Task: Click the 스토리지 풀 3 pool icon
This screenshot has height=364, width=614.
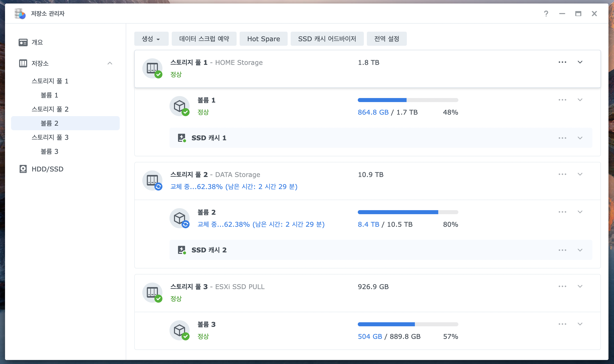Action: [152, 293]
